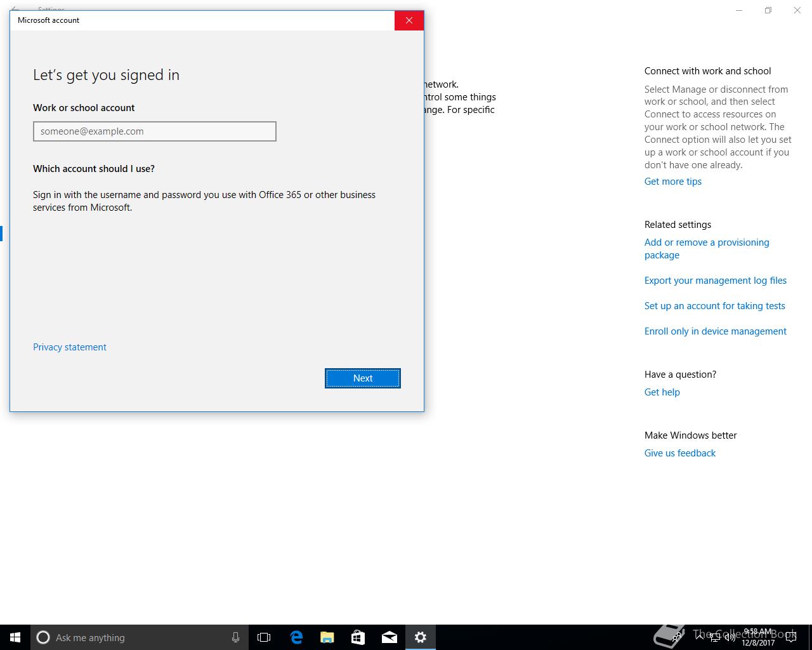Open Task View from the taskbar
This screenshot has height=650, width=812.
(x=264, y=637)
